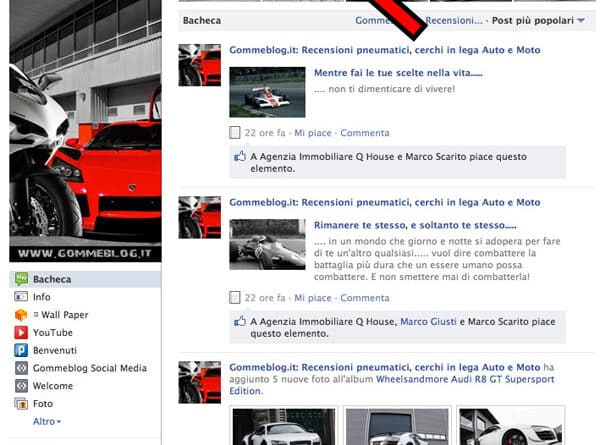Open the Gommeblog Social Media tab
The width and height of the screenshot is (600, 445).
point(85,368)
